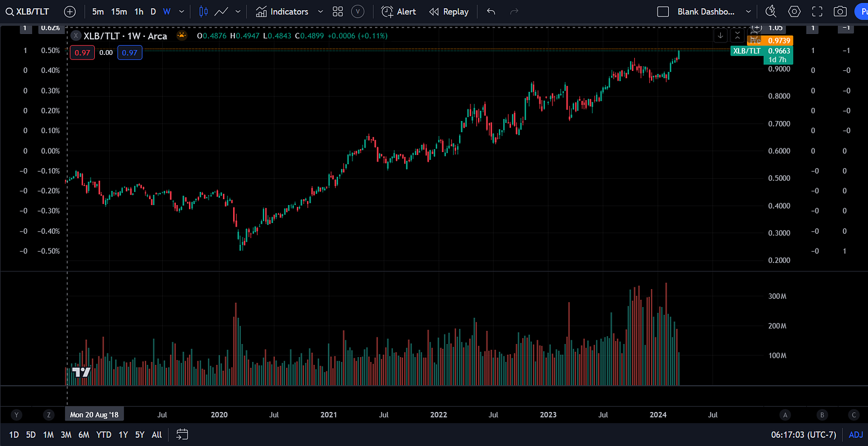Click the 300M volume scale label
This screenshot has width=868, height=446.
click(777, 296)
